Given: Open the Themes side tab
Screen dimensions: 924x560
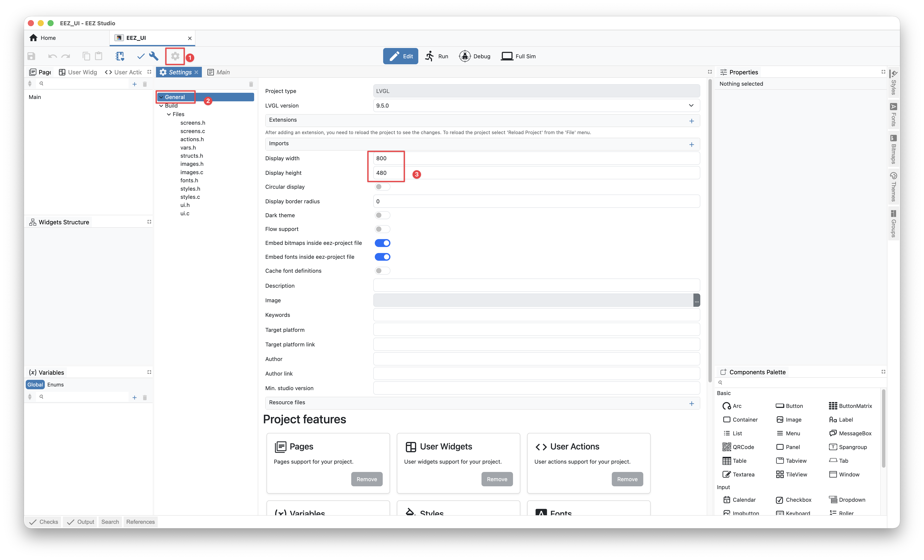Looking at the screenshot, I should pyautogui.click(x=893, y=187).
